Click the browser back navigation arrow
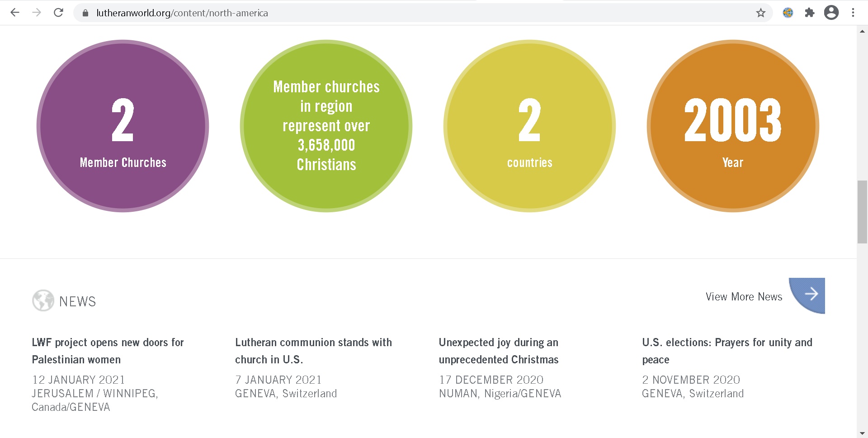The height and width of the screenshot is (438, 868). [x=15, y=13]
